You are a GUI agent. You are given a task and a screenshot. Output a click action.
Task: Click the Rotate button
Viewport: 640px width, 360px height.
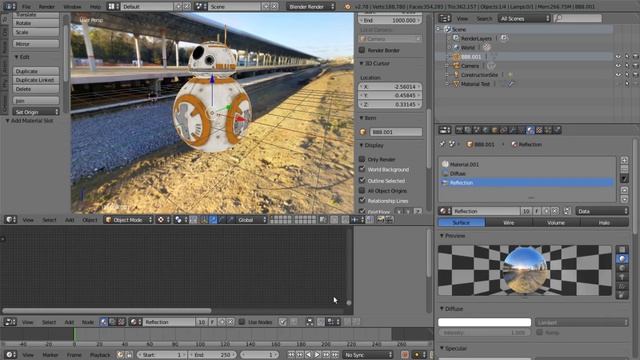pos(36,23)
